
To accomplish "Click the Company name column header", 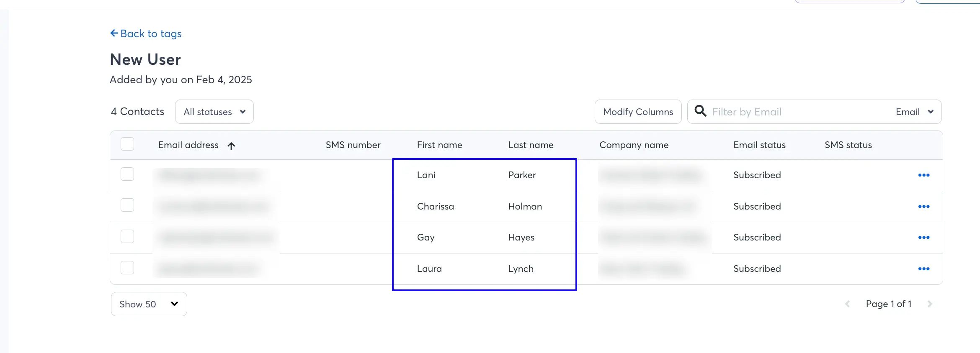I will tap(634, 145).
